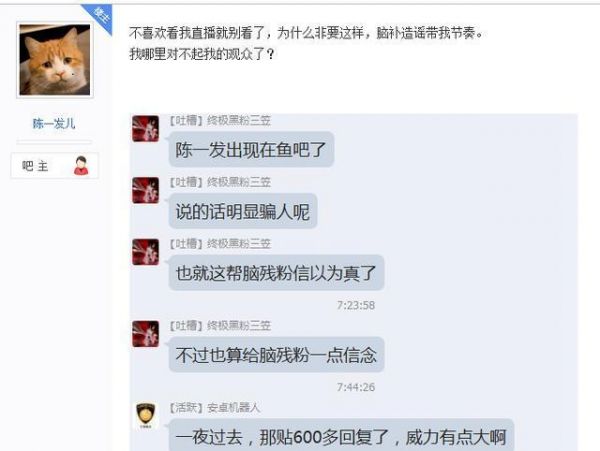Image resolution: width=600 pixels, height=451 pixels.
Task: Click avatar beside 不过也算给脑残粉一点信念 message
Action: (145, 334)
